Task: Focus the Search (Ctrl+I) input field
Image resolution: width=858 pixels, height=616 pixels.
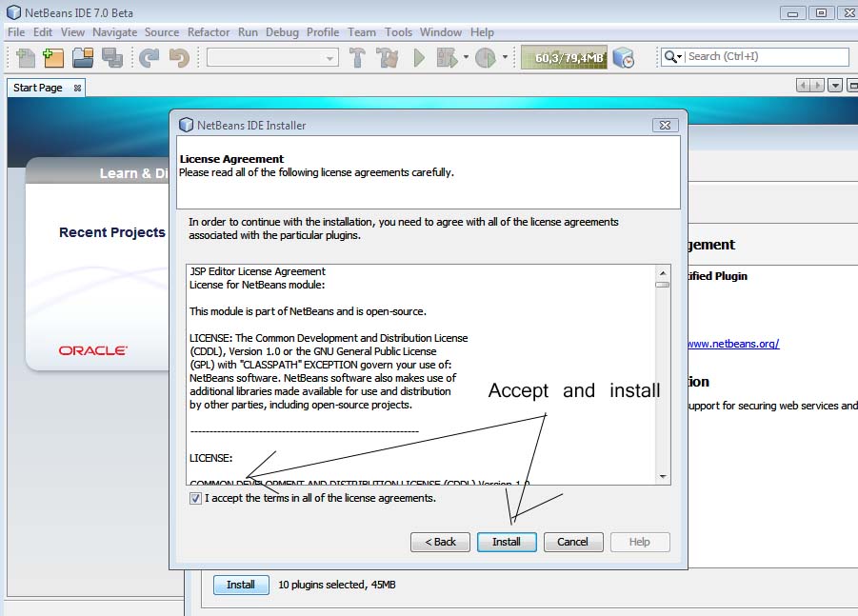Action: (x=768, y=56)
